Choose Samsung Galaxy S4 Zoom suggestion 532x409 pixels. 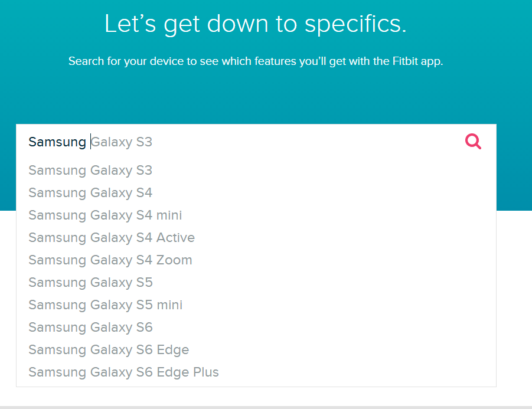pos(110,260)
